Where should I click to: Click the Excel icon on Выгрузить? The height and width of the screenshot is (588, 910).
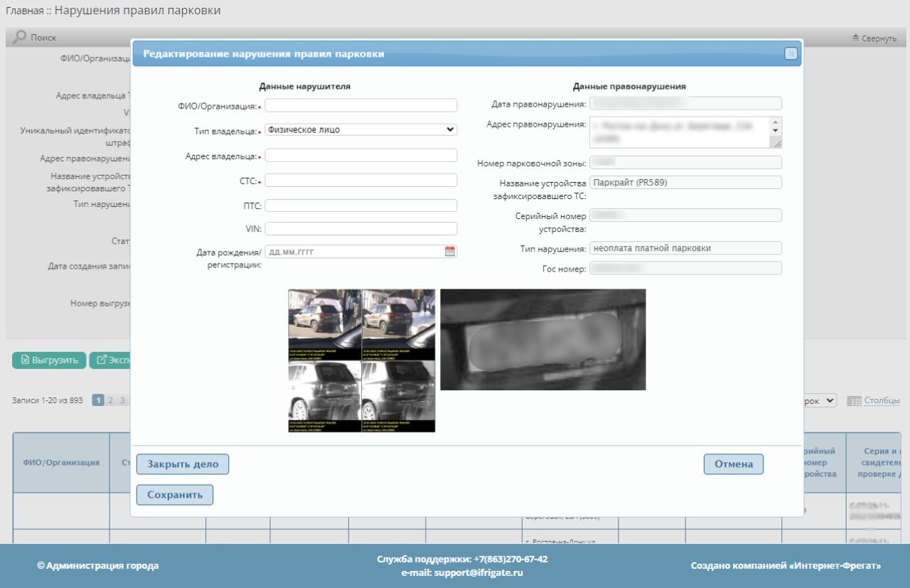click(x=25, y=360)
